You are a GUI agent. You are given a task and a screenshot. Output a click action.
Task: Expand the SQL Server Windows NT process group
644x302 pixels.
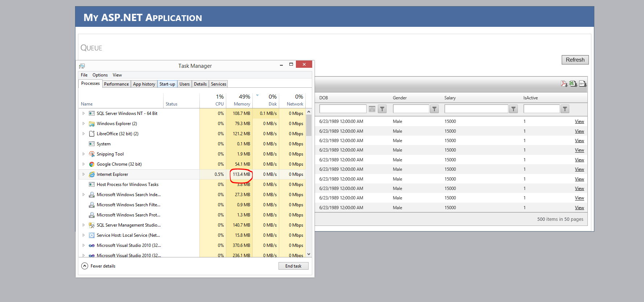pos(83,113)
